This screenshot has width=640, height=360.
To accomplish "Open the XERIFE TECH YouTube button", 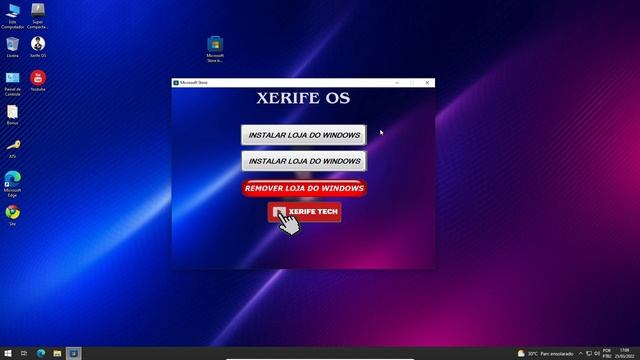I will click(x=304, y=212).
